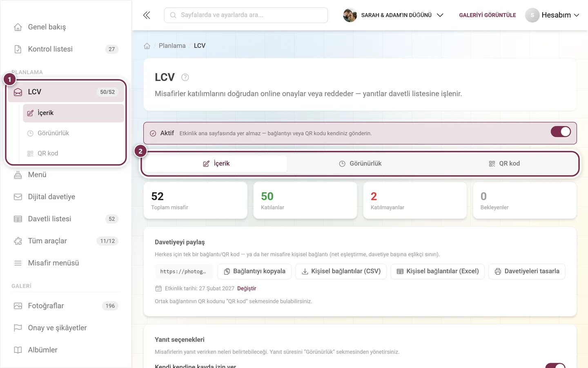The image size is (588, 368).
Task: Click the Katılmayanlar 2 stat card
Action: pyautogui.click(x=415, y=200)
